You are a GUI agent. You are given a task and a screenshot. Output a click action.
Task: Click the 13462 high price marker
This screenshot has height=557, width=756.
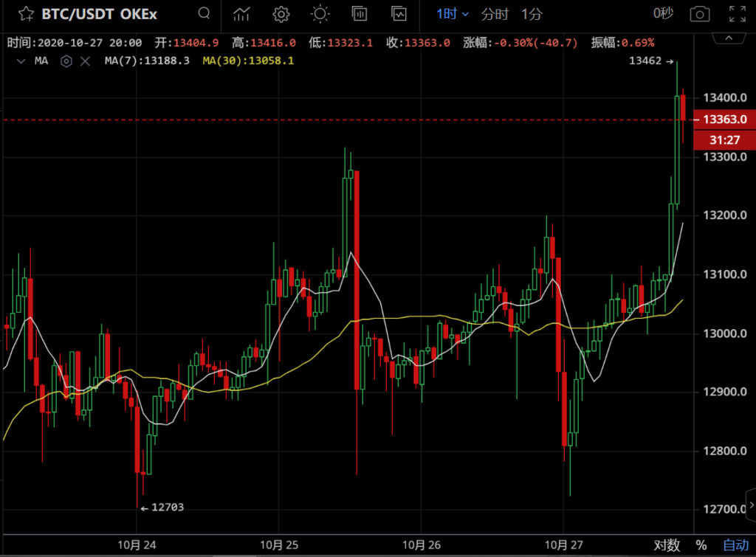point(651,60)
